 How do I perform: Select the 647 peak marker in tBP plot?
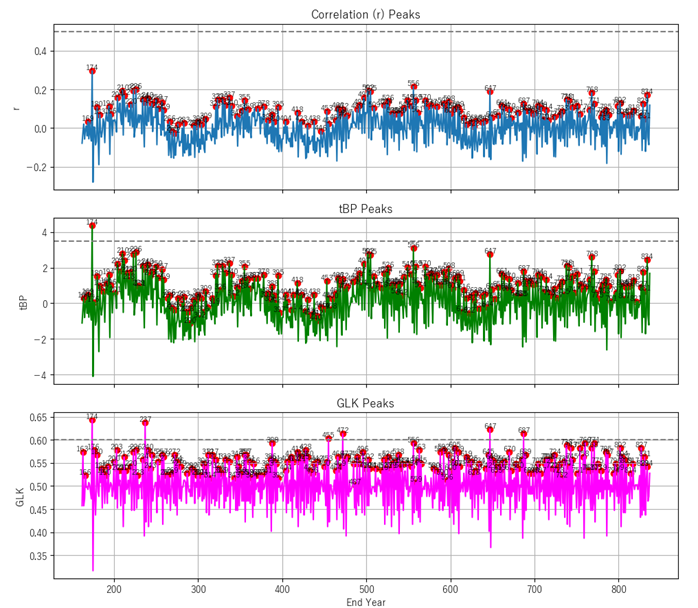click(490, 255)
